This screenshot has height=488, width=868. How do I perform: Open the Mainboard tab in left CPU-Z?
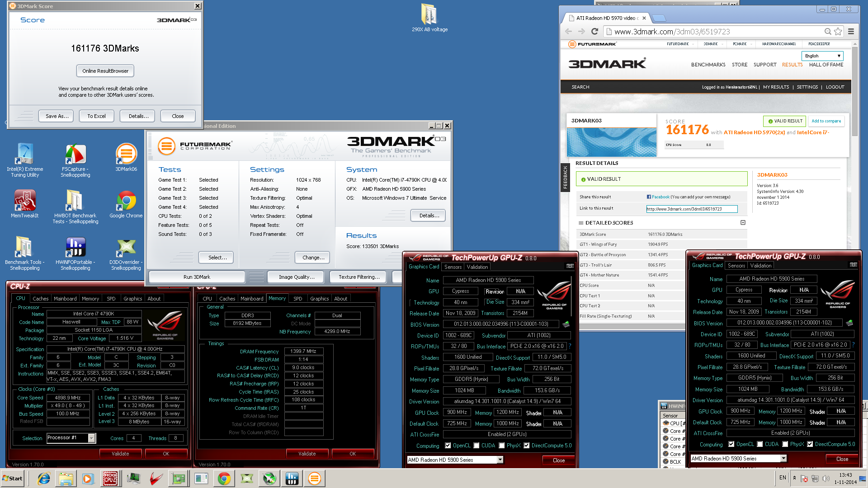click(x=65, y=299)
